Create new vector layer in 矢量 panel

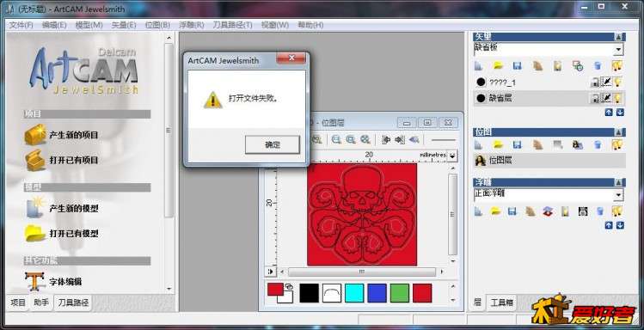pyautogui.click(x=478, y=65)
